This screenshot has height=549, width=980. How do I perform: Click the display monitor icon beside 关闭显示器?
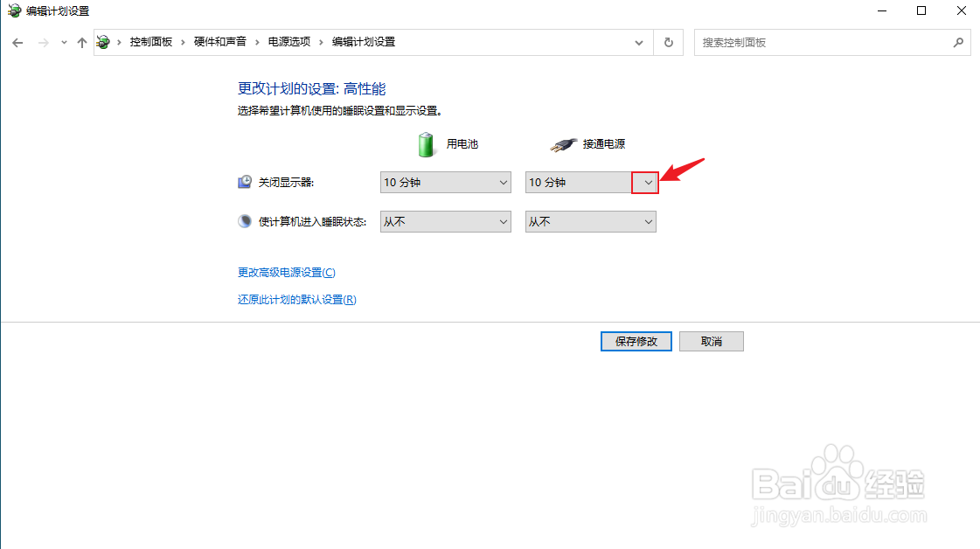[244, 181]
